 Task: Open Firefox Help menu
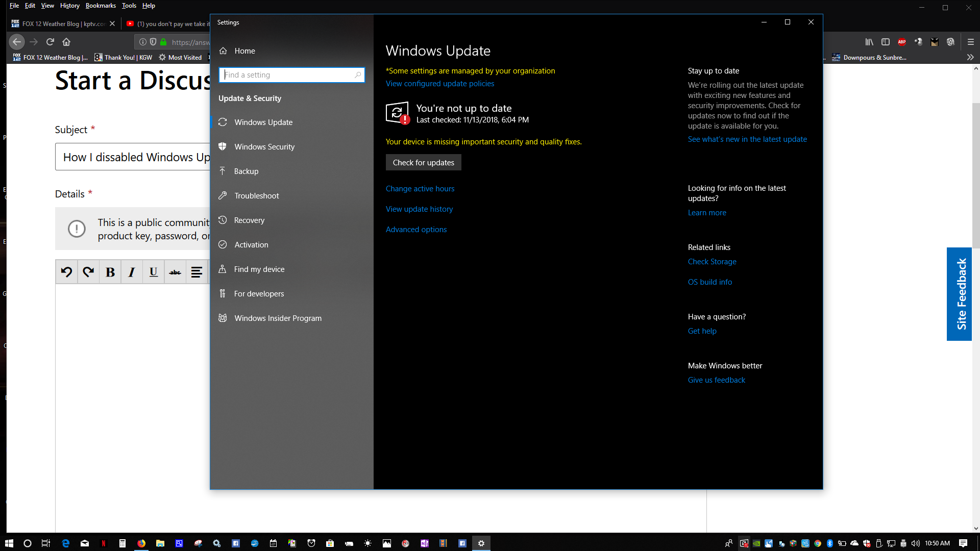click(x=149, y=6)
